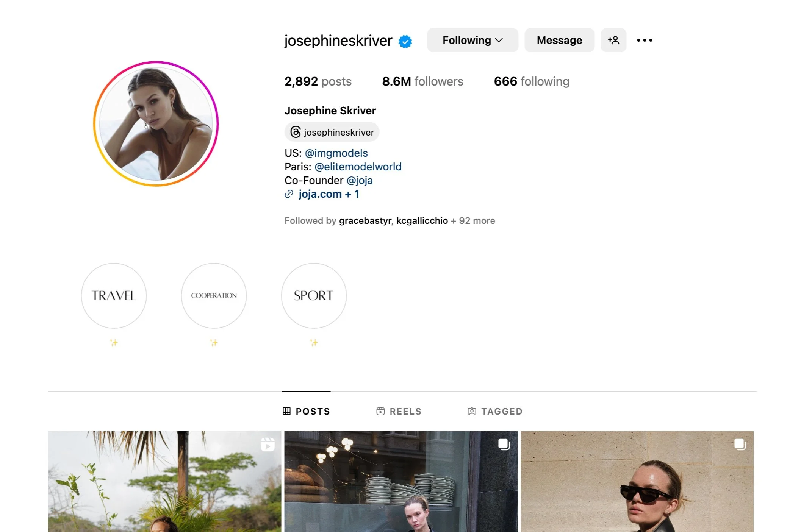801x532 pixels.
Task: Click the suggest similar accounts person icon
Action: [x=613, y=40]
